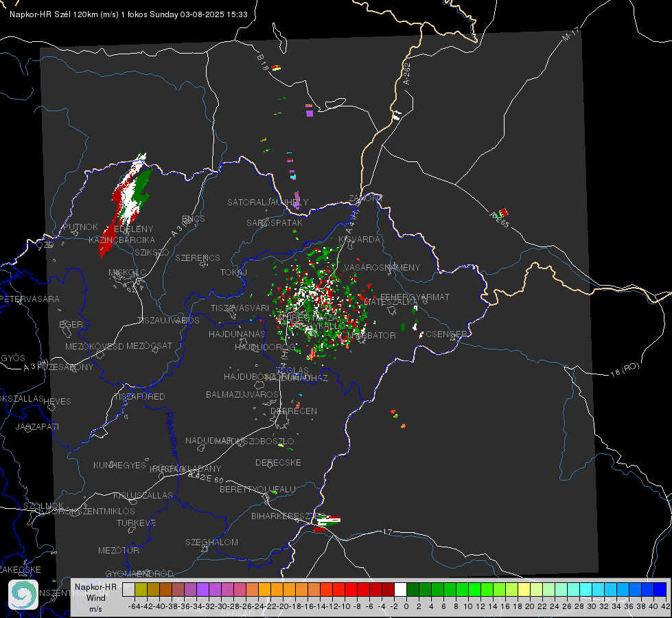Click the olive -64 legend swatch
The width and height of the screenshot is (672, 618).
point(141,590)
